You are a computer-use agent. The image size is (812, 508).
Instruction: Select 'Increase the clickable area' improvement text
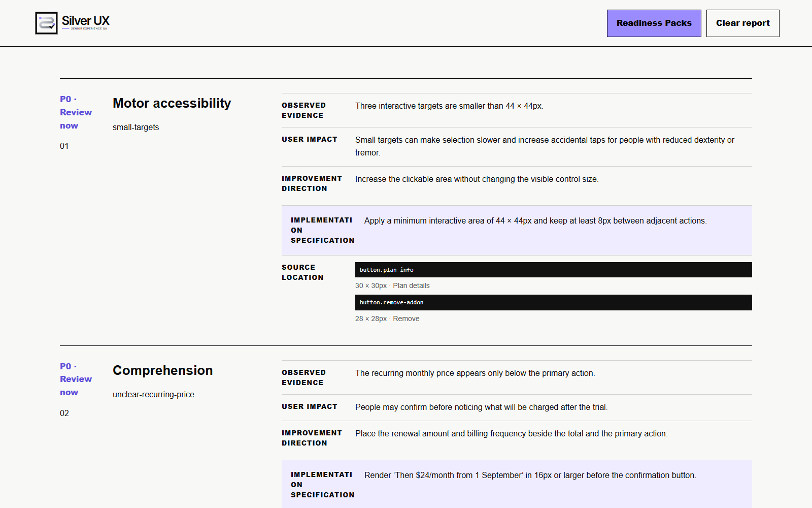(x=477, y=179)
